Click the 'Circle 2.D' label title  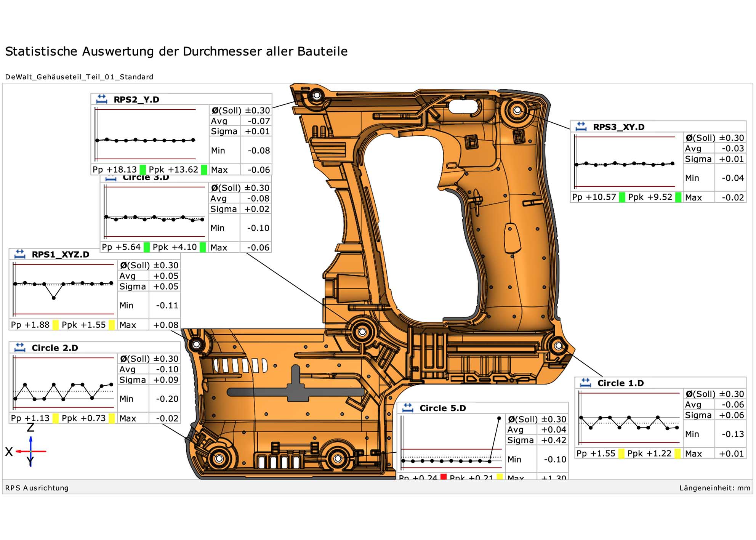tap(55, 348)
